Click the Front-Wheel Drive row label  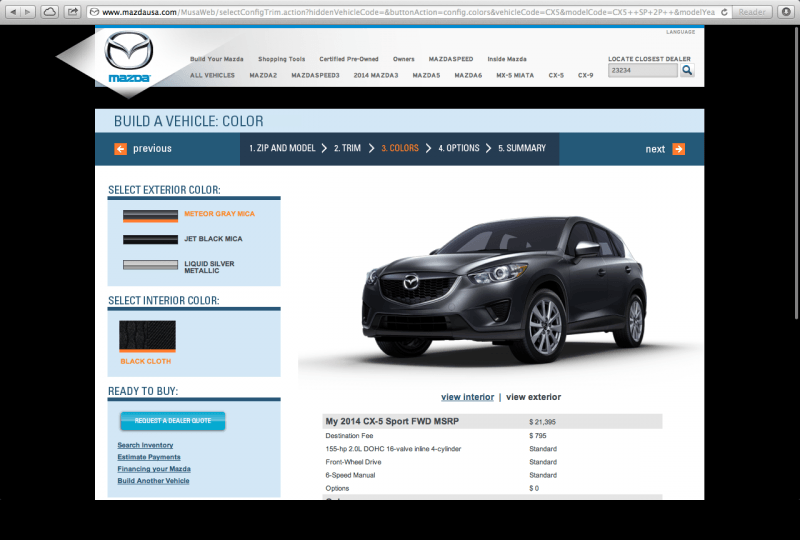[x=353, y=462]
